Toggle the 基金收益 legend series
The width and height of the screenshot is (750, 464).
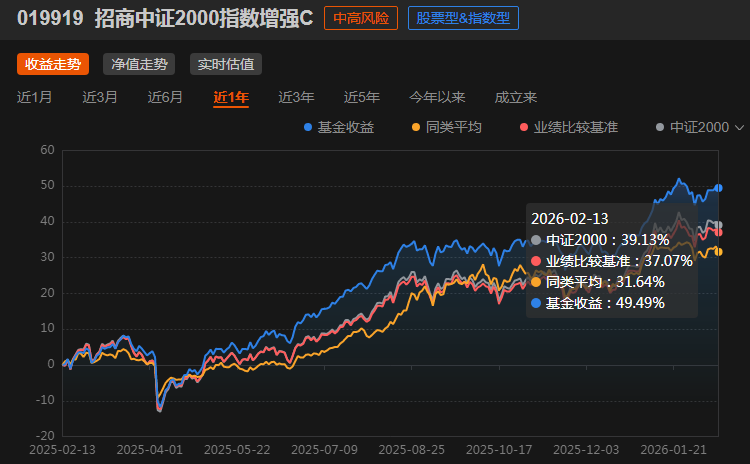[x=339, y=127]
